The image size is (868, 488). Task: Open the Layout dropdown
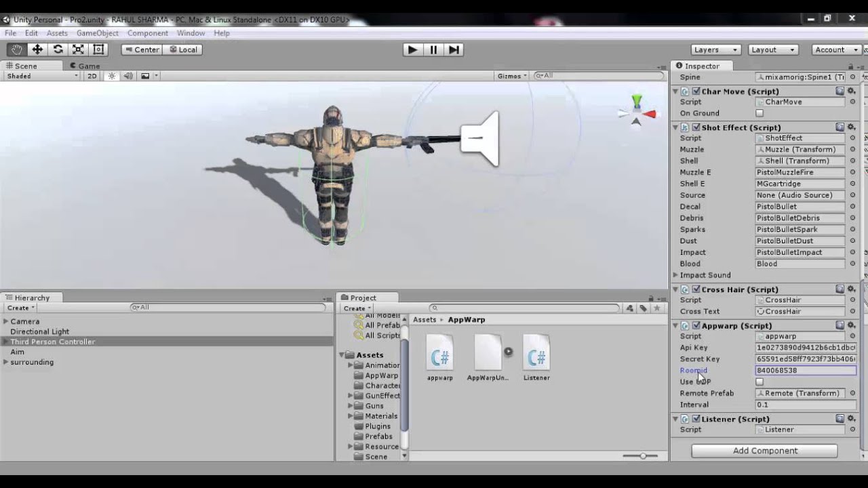pos(772,49)
